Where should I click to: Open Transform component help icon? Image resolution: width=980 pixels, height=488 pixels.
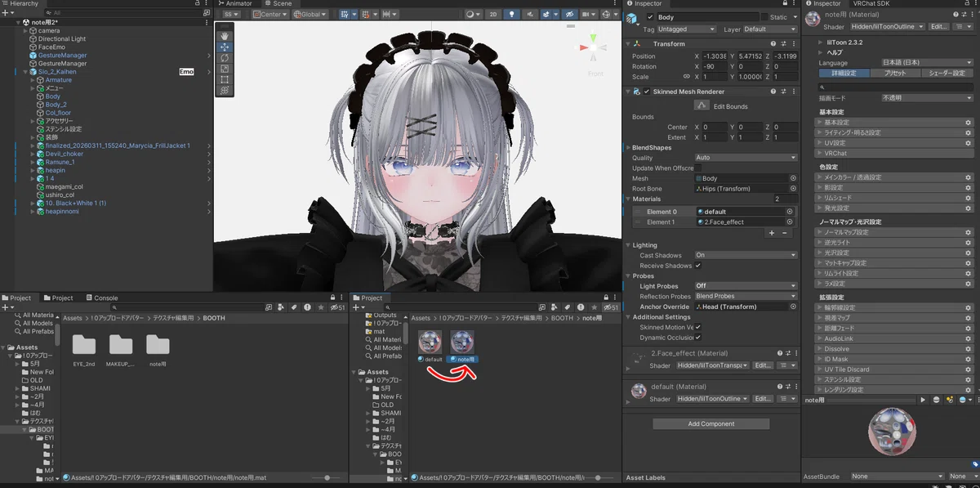point(772,43)
